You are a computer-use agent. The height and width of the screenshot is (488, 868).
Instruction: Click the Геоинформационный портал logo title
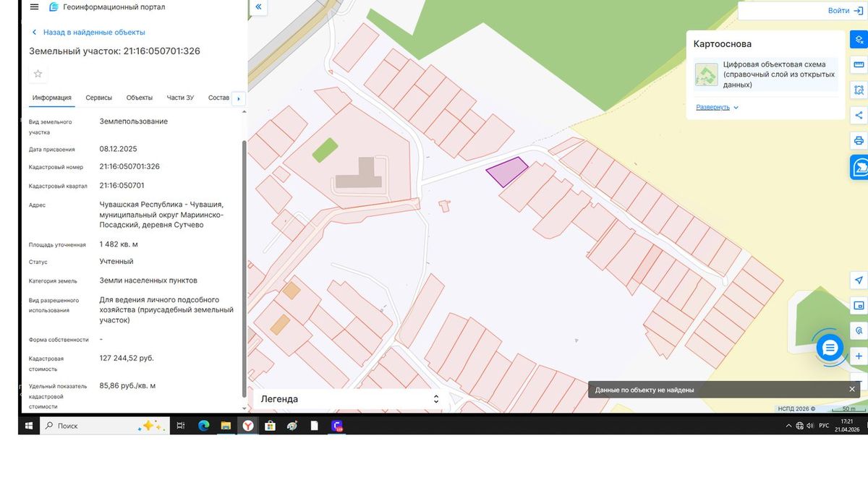[106, 7]
